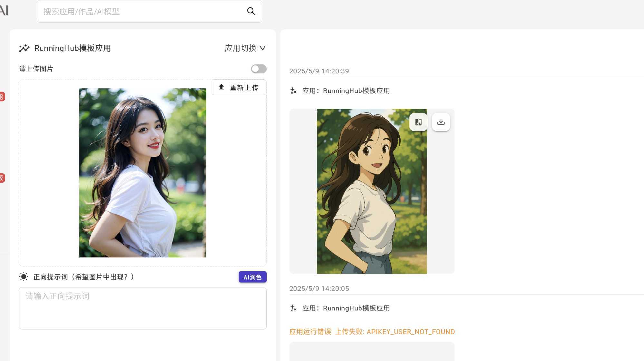Toggle the upload image switch

point(258,69)
